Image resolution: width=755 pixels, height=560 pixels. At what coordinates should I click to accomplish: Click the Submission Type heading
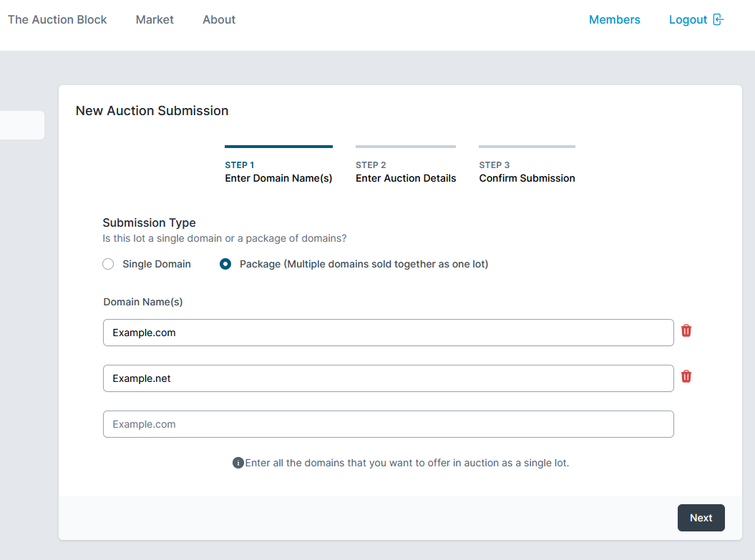(150, 222)
